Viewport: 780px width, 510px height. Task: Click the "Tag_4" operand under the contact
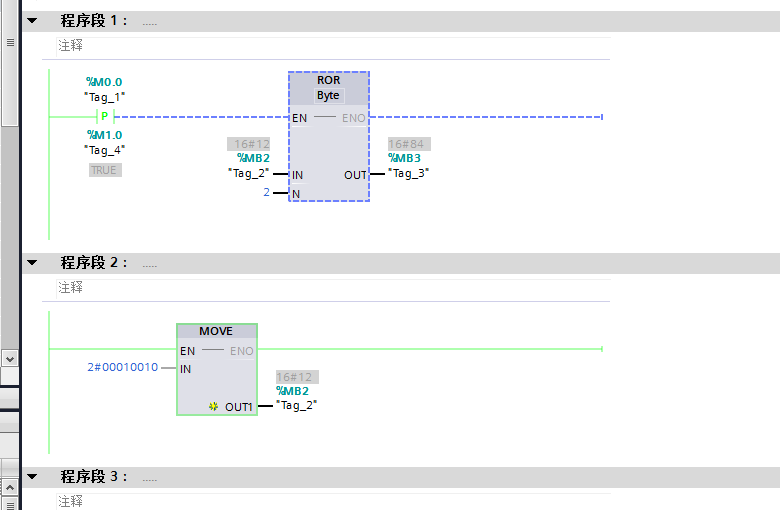104,150
